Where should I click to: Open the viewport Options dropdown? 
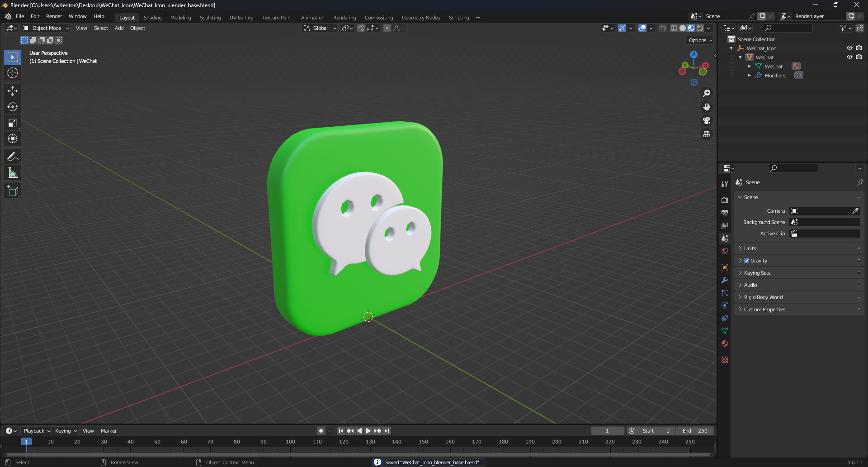coord(700,40)
